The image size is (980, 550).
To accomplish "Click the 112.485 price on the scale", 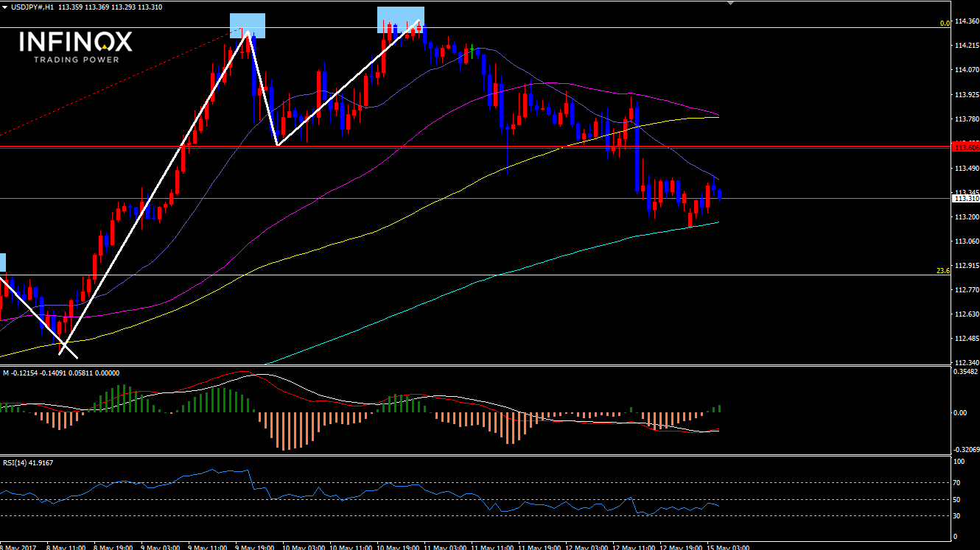I will click(x=966, y=339).
